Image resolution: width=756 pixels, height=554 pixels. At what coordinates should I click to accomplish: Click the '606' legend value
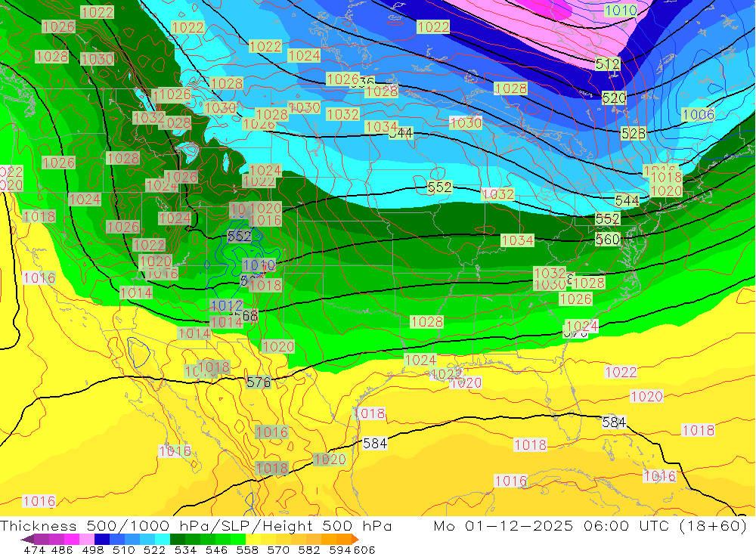coord(364,549)
